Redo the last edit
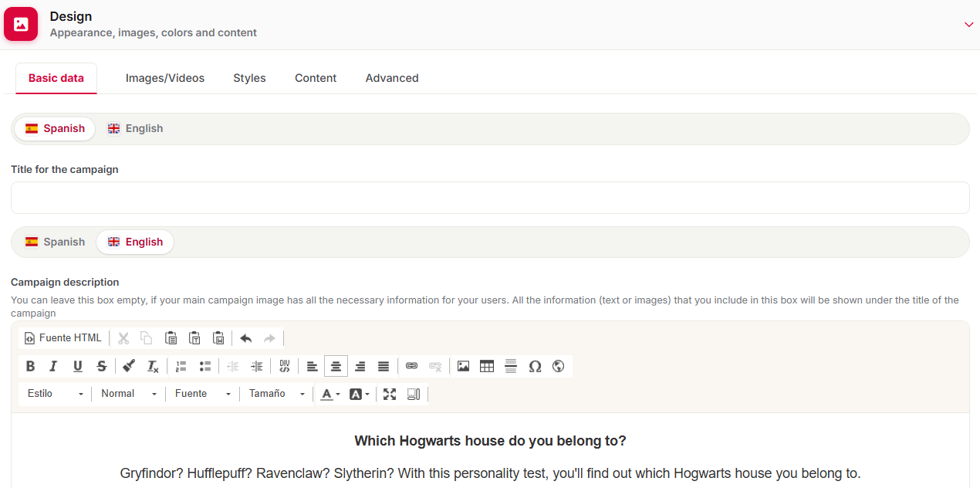This screenshot has width=980, height=488. point(269,338)
